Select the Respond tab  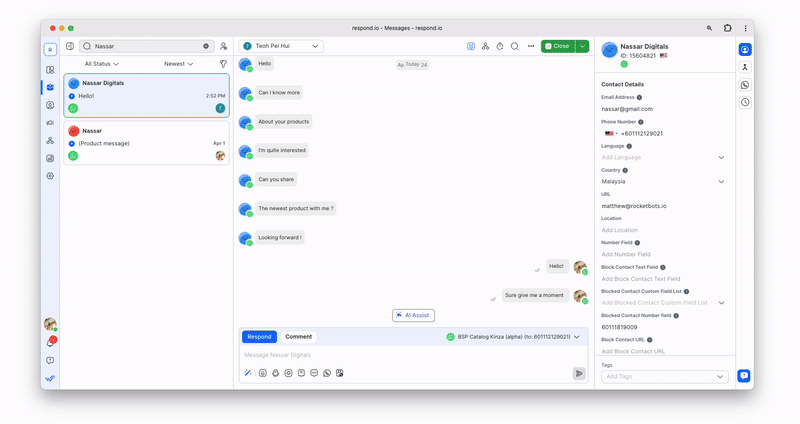tap(260, 337)
